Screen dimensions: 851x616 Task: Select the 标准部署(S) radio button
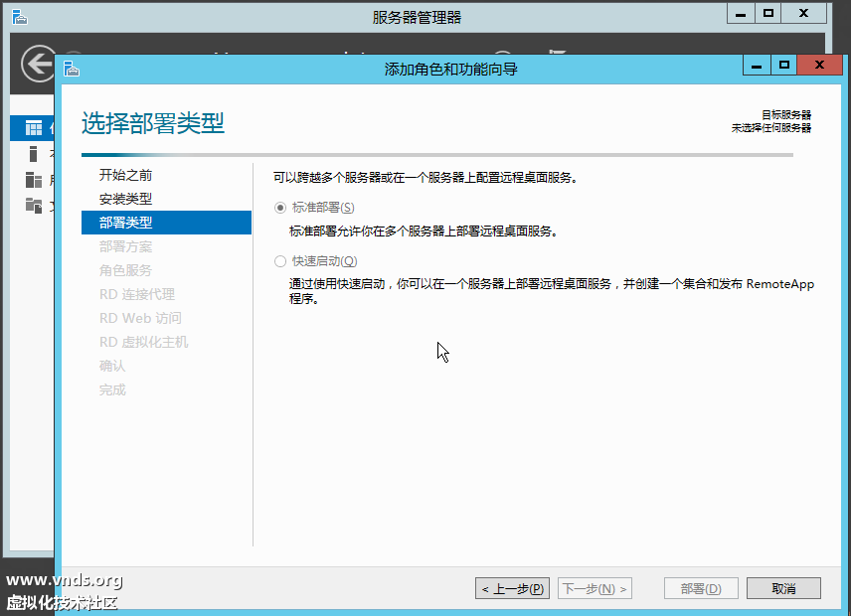[280, 208]
